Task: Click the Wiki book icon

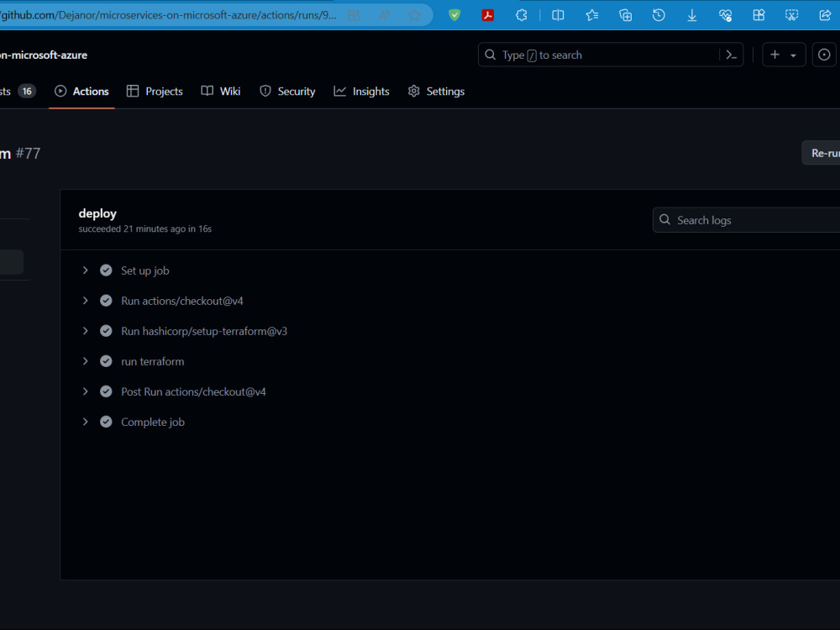Action: coord(207,91)
